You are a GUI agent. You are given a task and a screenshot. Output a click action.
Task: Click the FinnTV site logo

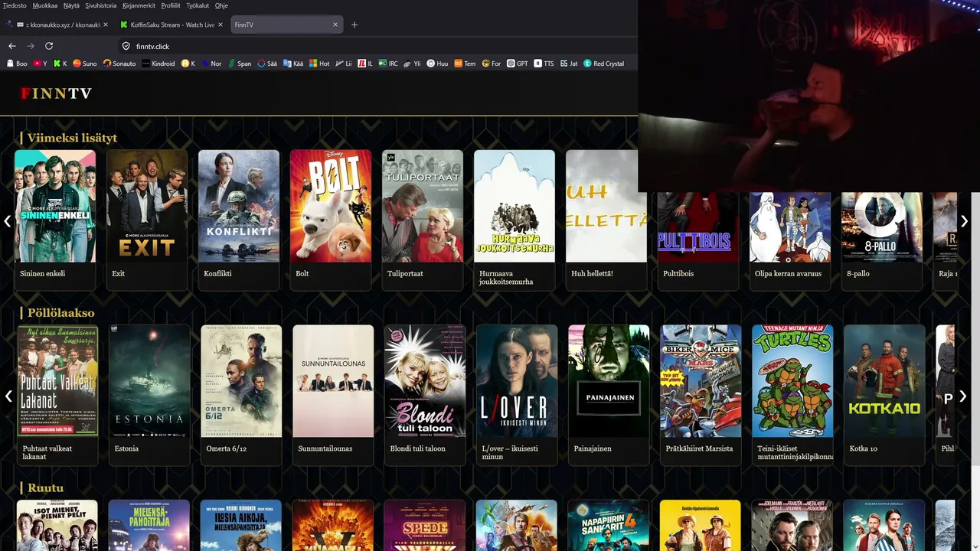[x=56, y=93]
